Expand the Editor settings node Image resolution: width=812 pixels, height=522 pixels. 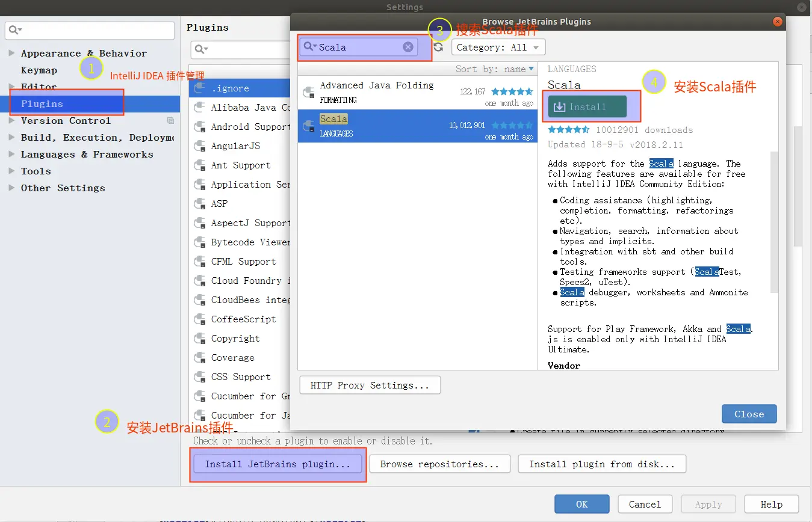pos(11,87)
